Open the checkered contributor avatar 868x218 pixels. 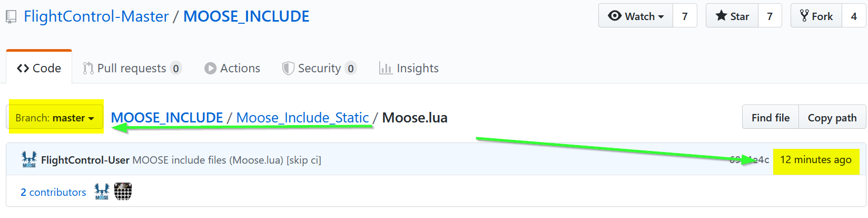123,192
